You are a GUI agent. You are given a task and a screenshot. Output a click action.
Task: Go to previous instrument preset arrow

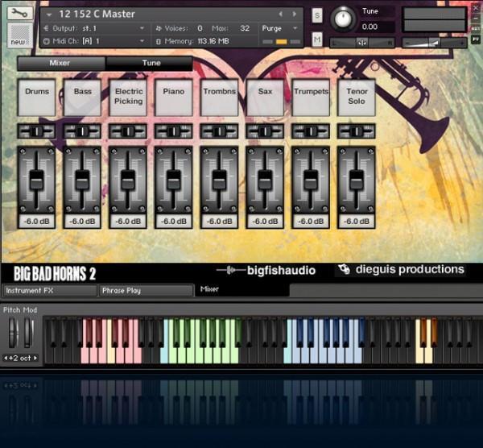click(280, 15)
